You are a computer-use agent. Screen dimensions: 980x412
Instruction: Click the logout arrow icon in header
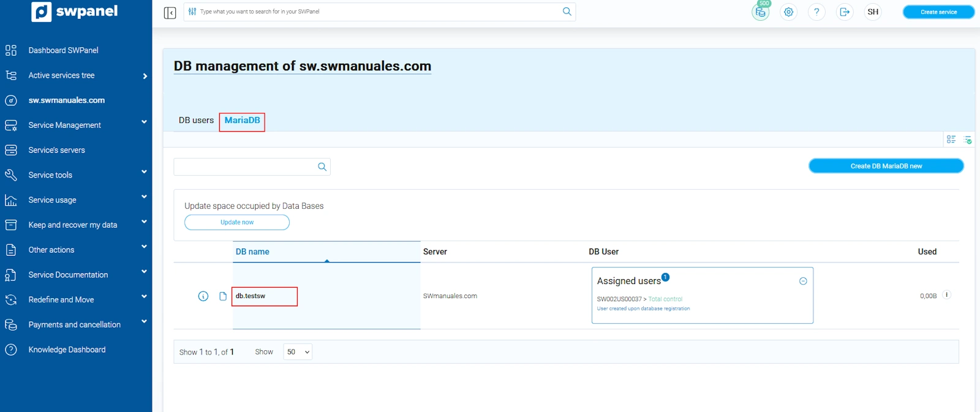point(845,12)
